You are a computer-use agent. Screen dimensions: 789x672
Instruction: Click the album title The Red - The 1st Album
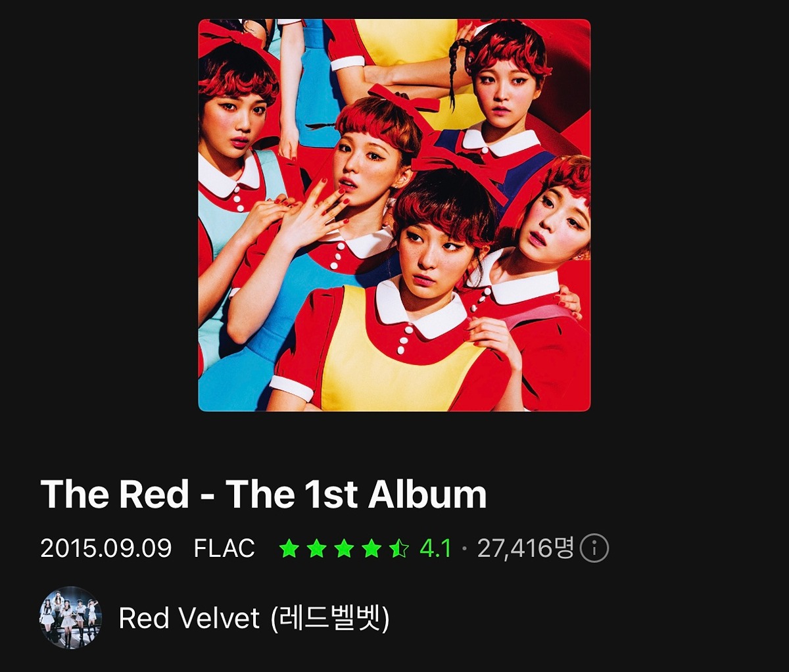264,494
